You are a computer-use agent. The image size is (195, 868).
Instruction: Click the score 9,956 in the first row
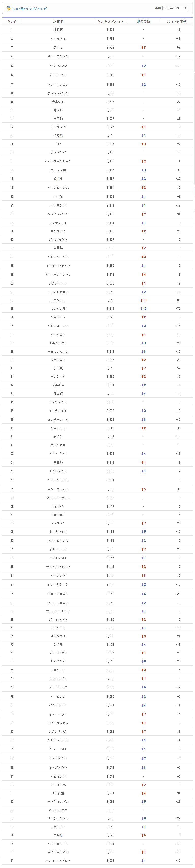[x=110, y=30]
